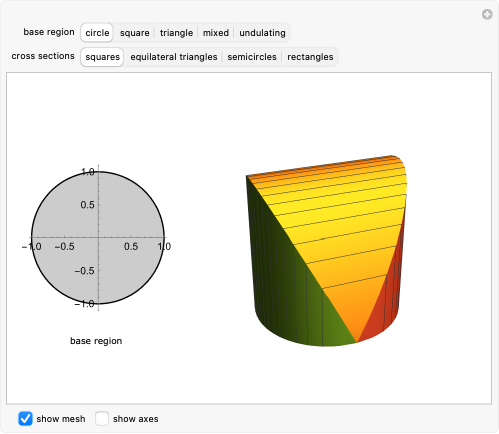Click the 'base region' control label at top
Screen dimensions: 499x434
(49, 32)
